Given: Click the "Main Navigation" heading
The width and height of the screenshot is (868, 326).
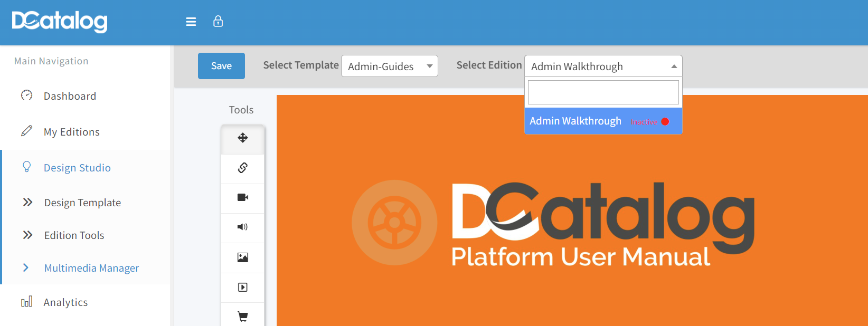Looking at the screenshot, I should [51, 61].
